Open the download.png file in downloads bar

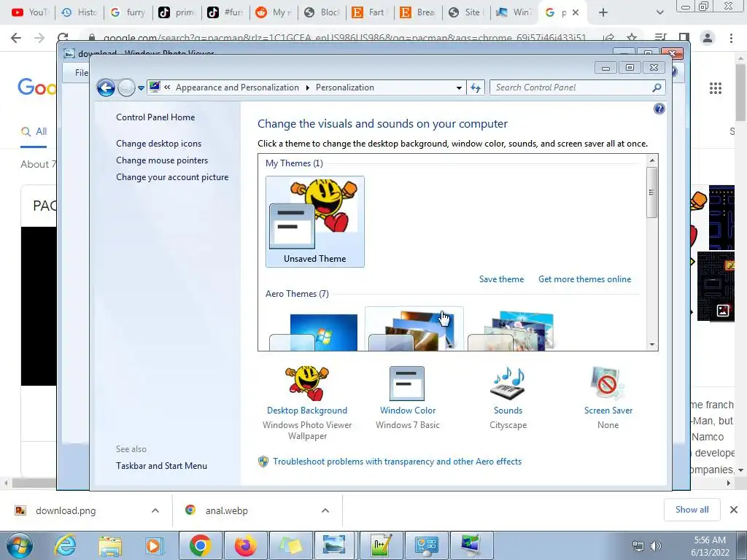tap(65, 510)
